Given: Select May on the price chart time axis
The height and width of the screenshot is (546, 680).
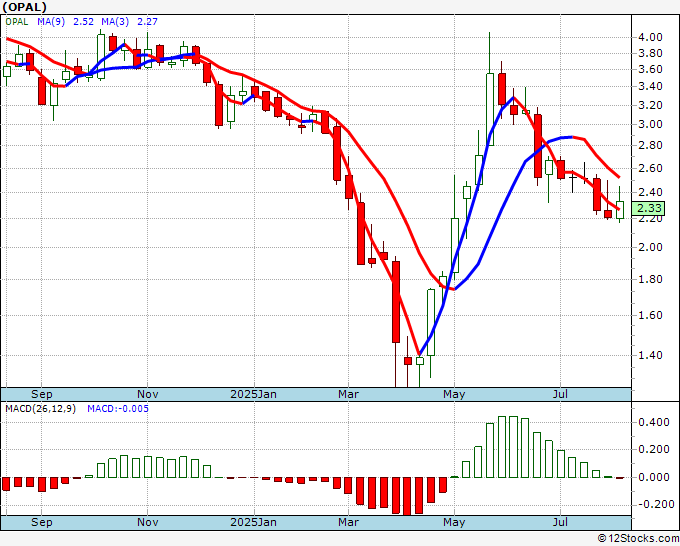Looking at the screenshot, I should click(454, 395).
